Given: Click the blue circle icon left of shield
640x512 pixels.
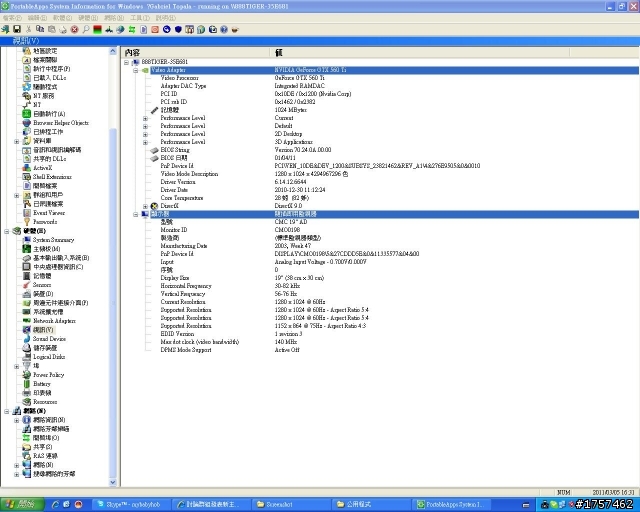Looking at the screenshot, I should pyautogui.click(x=167, y=29).
